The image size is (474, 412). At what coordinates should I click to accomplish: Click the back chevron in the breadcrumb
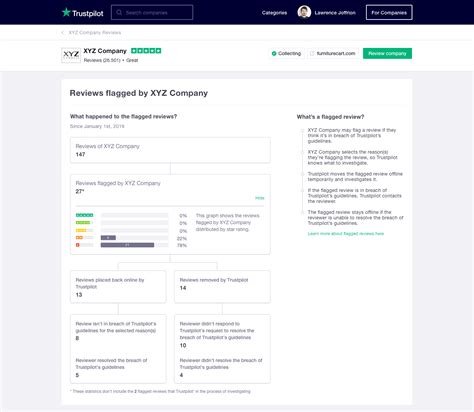point(63,33)
